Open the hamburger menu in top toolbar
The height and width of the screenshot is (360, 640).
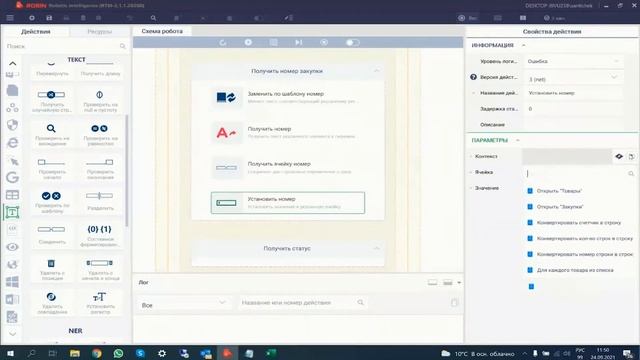[x=10, y=18]
